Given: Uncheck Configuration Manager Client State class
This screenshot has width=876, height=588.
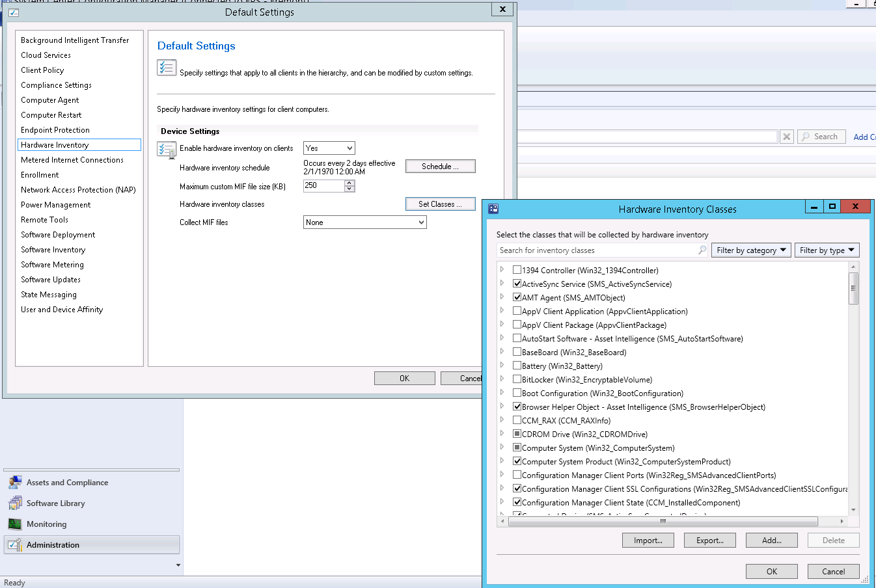Looking at the screenshot, I should [517, 502].
